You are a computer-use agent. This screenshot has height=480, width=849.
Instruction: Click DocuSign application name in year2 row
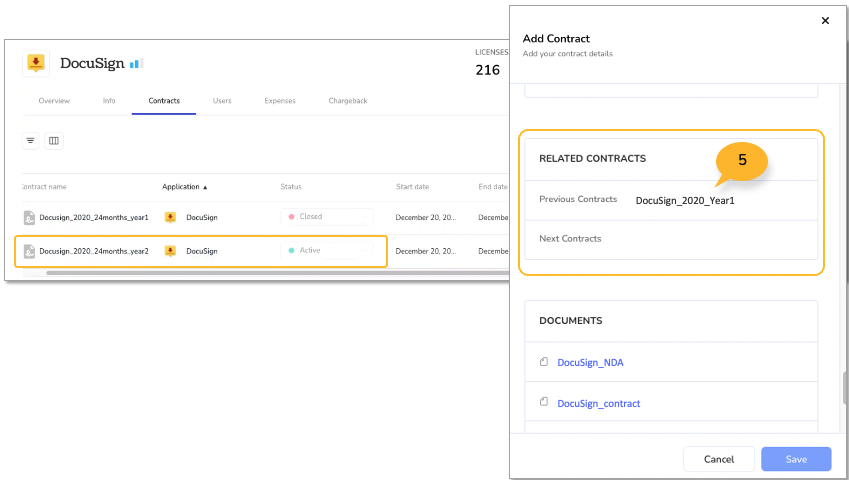[x=202, y=251]
